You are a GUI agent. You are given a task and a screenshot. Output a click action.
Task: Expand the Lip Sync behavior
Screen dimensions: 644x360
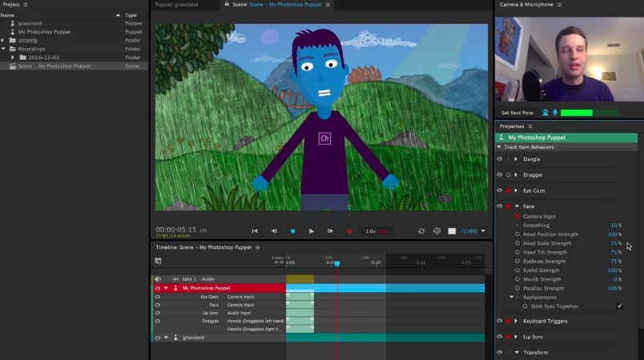click(x=517, y=337)
